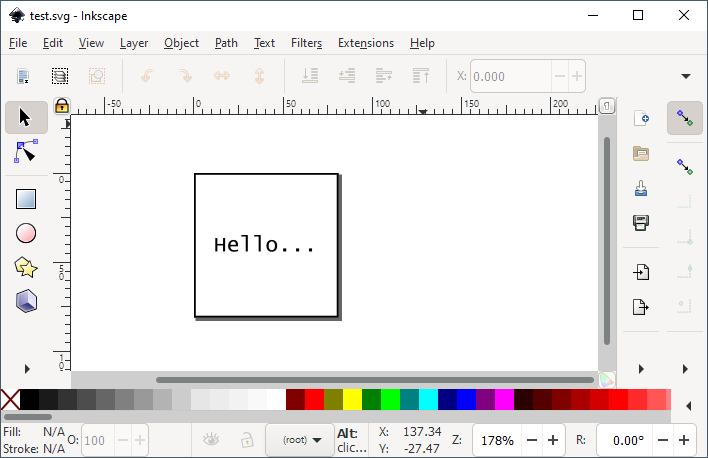Image resolution: width=708 pixels, height=458 pixels.
Task: Select the Node editing tool
Action: 26,151
